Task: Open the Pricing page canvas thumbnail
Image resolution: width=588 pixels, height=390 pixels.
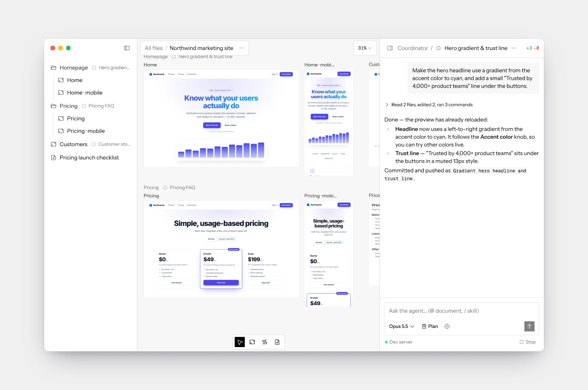Action: (x=221, y=249)
